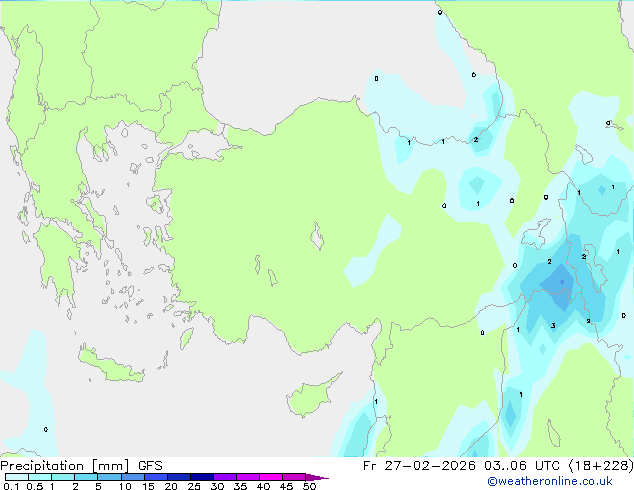Image resolution: width=634 pixels, height=490 pixels.
Task: Select the 45–50 mm legend swatch
Action: (294, 477)
